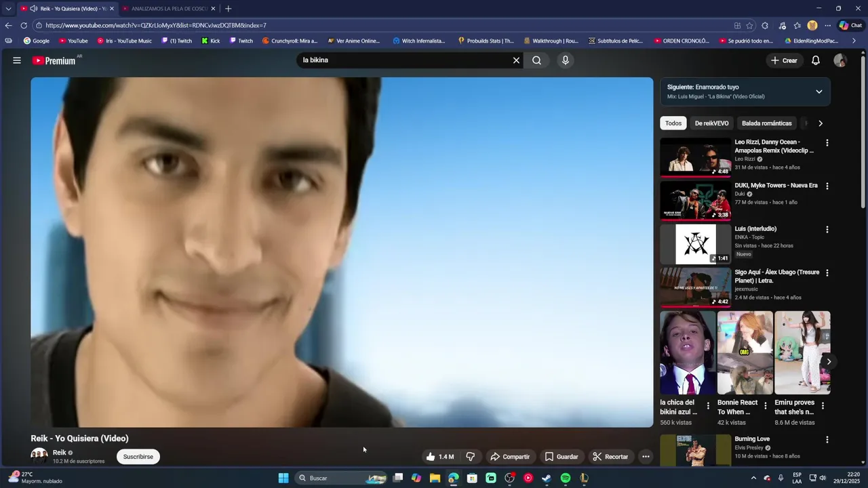Viewport: 868px width, 488px height.
Task: Click the magnifier search button
Action: 536,60
